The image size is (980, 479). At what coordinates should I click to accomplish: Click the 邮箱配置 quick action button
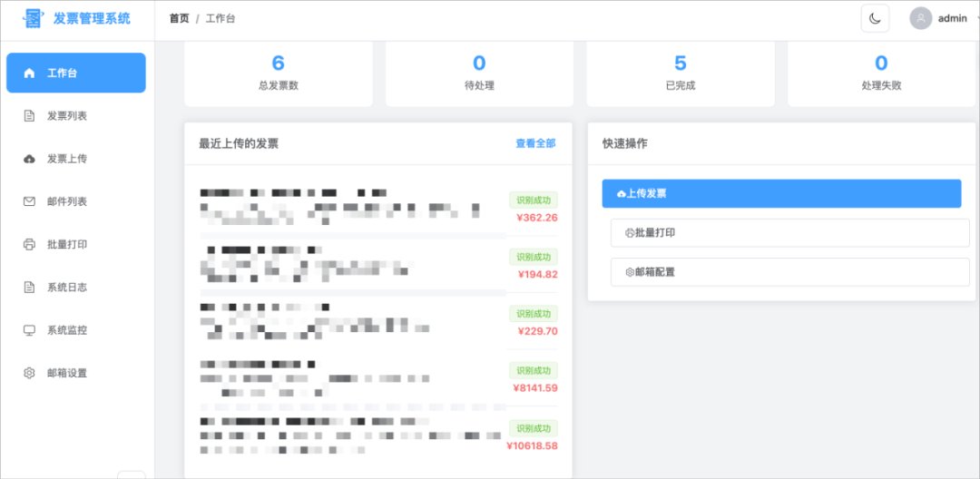(790, 272)
